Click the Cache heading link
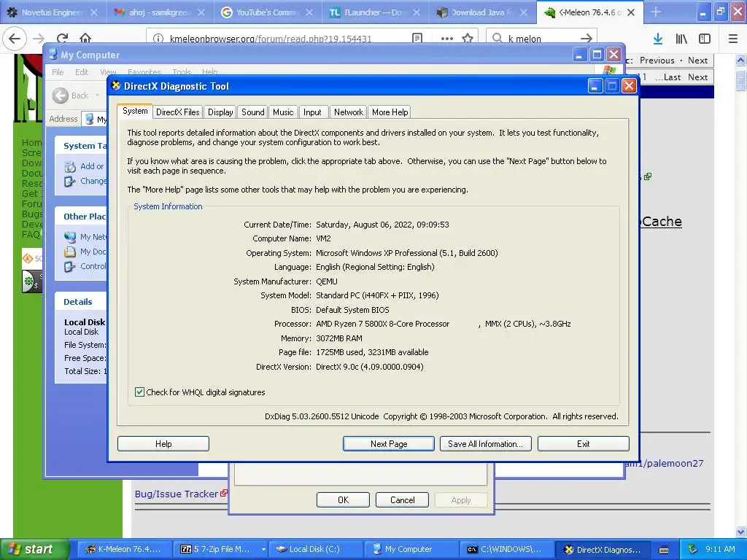 (662, 222)
